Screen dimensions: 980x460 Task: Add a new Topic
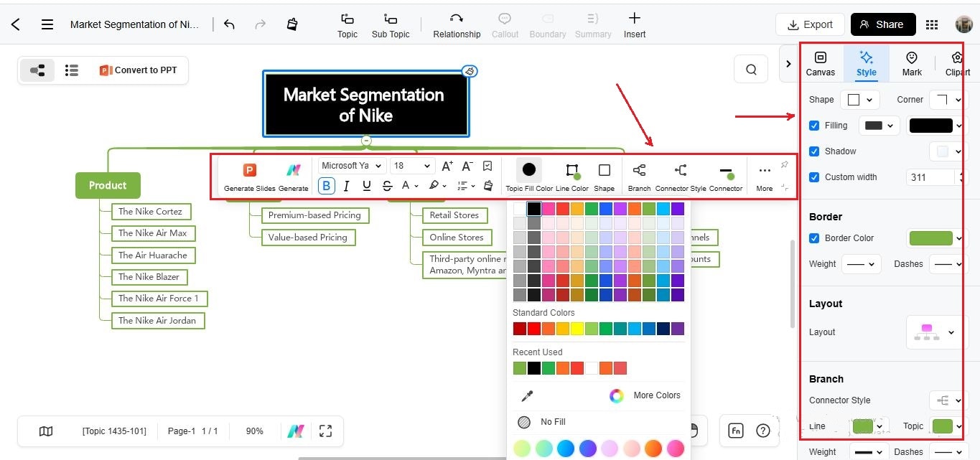pyautogui.click(x=347, y=25)
